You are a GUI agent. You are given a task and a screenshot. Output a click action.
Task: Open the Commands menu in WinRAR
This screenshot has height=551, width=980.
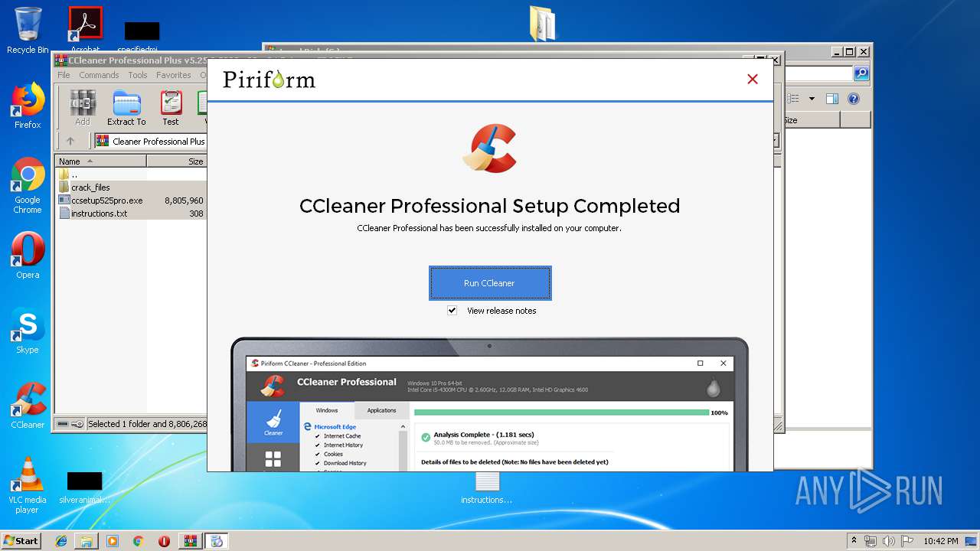click(99, 75)
